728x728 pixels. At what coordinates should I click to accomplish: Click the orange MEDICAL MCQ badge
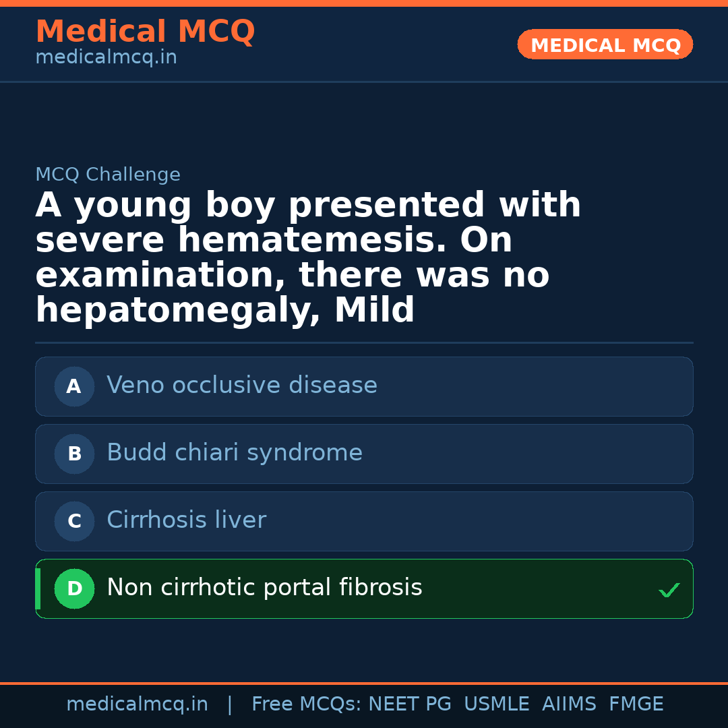click(605, 44)
